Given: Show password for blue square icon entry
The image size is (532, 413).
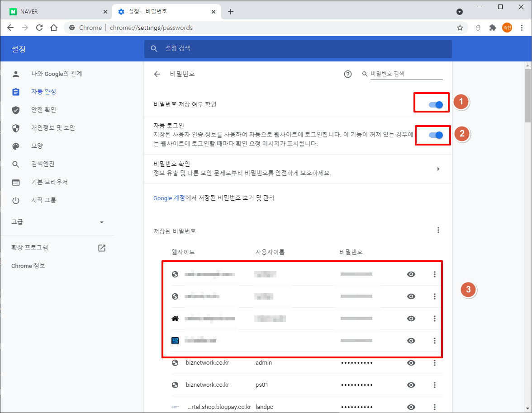Looking at the screenshot, I should click(x=411, y=341).
